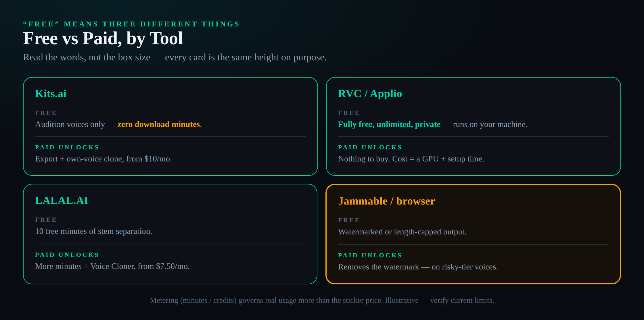Click "10 free minutes of stem separation."
Viewport: 644px width, 320px height.
pyautogui.click(x=93, y=231)
